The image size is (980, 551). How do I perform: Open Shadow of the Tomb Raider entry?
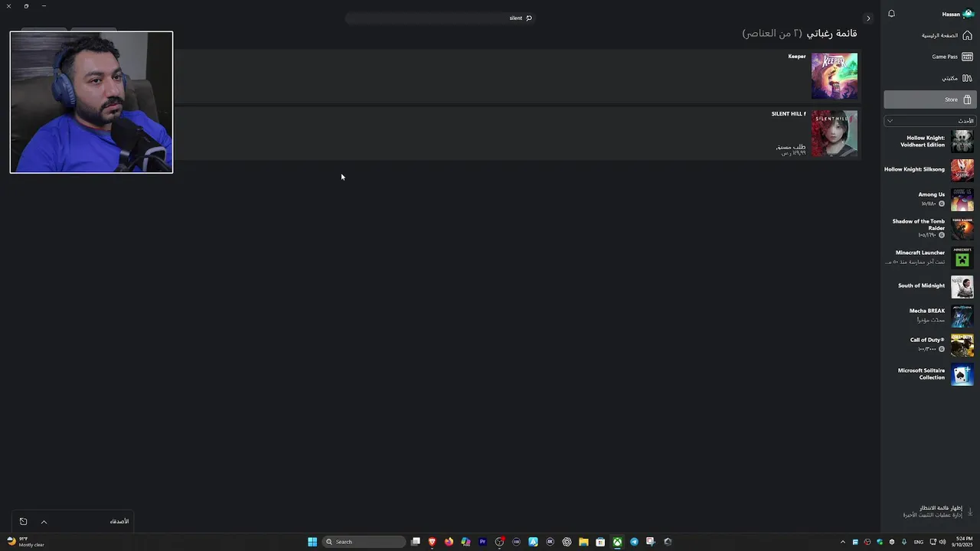[929, 228]
